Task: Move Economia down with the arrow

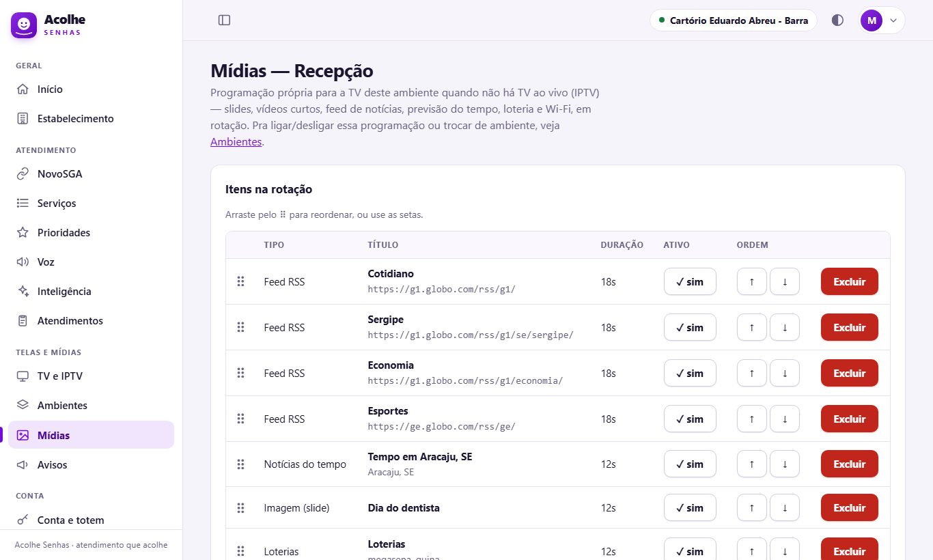Action: (x=785, y=373)
